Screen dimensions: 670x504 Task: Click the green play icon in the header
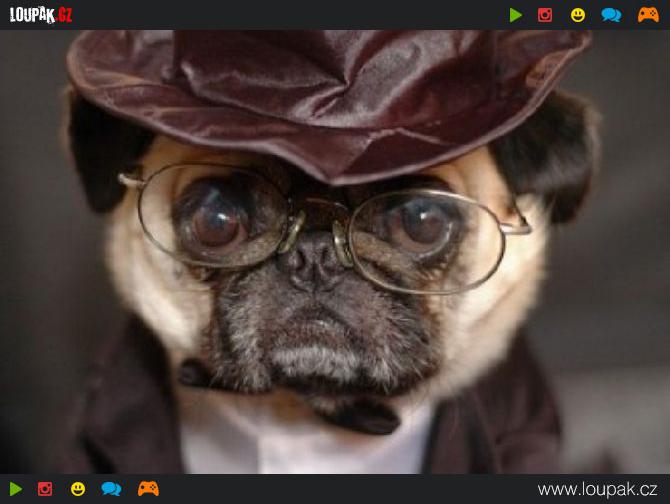pos(516,15)
